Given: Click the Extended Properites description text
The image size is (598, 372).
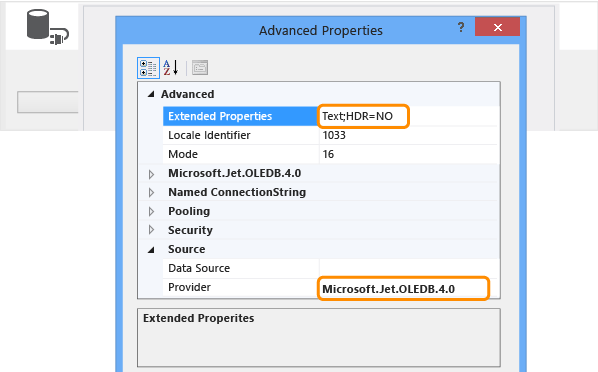Looking at the screenshot, I should click(198, 318).
